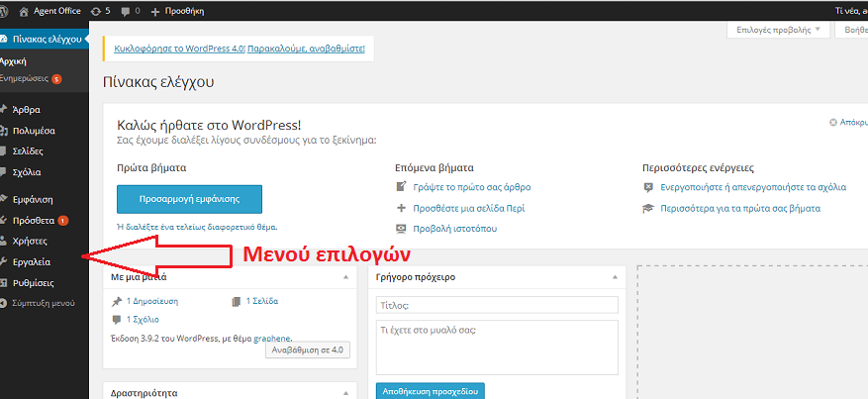868x399 pixels.
Task: Click the Agent Office site name
Action: click(x=57, y=11)
